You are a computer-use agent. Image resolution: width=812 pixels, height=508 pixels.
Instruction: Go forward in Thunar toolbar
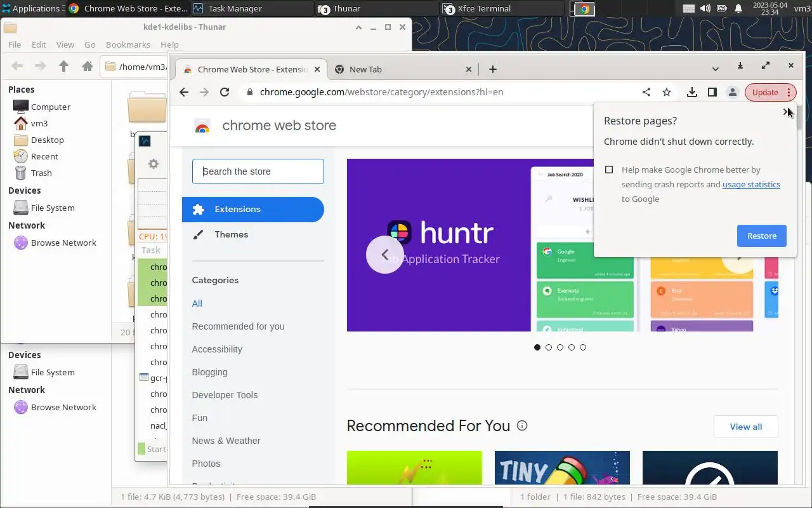tap(40, 66)
